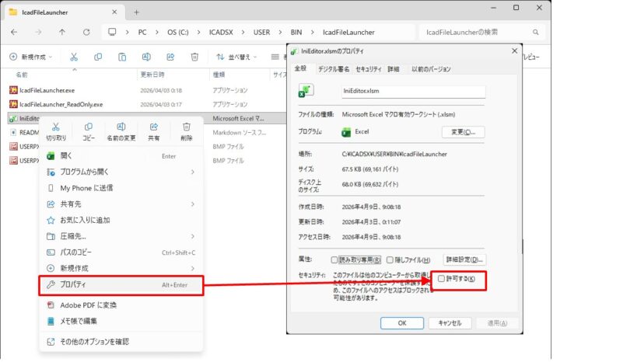Refresh the folder using the address bar reload icon
Viewport: 644px width, 362px height.
[x=86, y=32]
